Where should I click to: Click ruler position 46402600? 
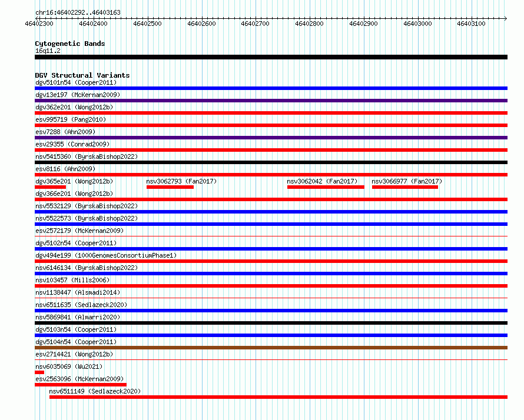[201, 24]
